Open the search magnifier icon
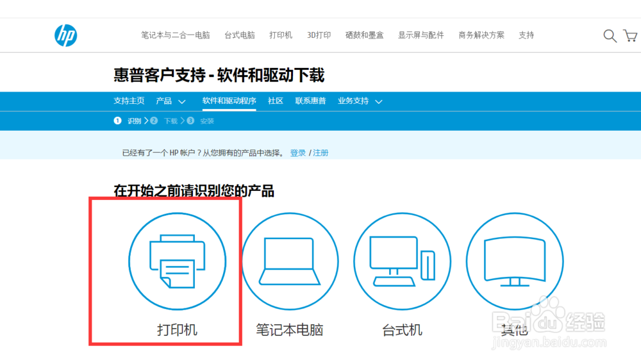This screenshot has height=364, width=641. (610, 36)
